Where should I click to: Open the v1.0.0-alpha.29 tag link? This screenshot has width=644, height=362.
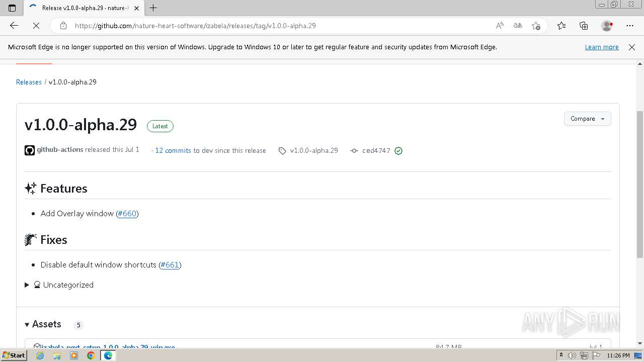click(x=314, y=150)
